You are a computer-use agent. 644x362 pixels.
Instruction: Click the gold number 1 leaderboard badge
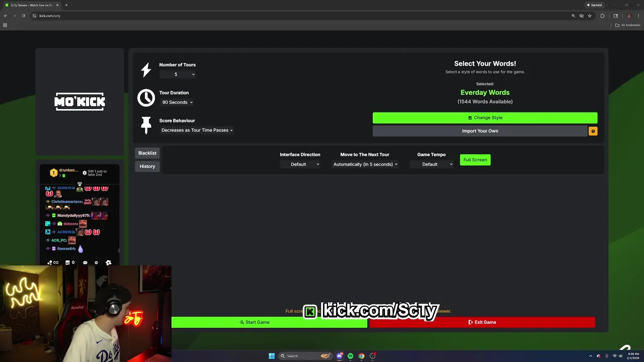[x=53, y=173]
